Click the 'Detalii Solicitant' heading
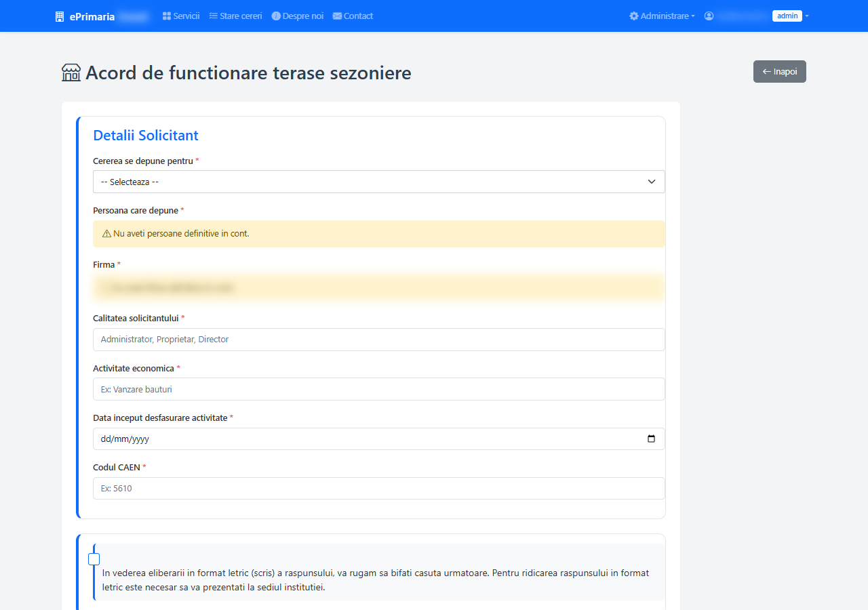 (x=146, y=135)
